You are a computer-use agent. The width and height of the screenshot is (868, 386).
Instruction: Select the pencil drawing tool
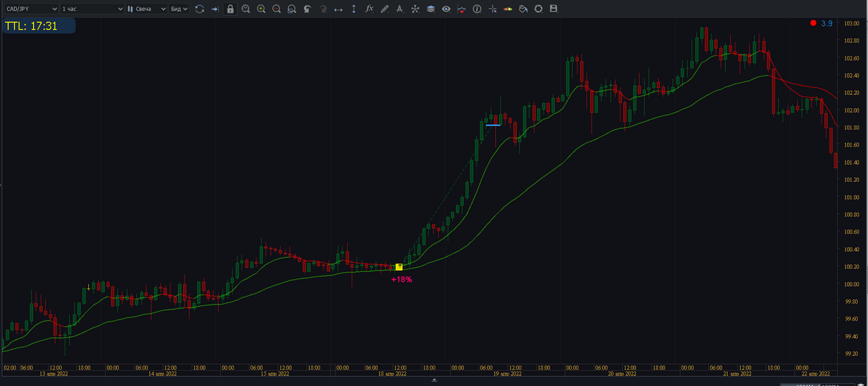(384, 9)
